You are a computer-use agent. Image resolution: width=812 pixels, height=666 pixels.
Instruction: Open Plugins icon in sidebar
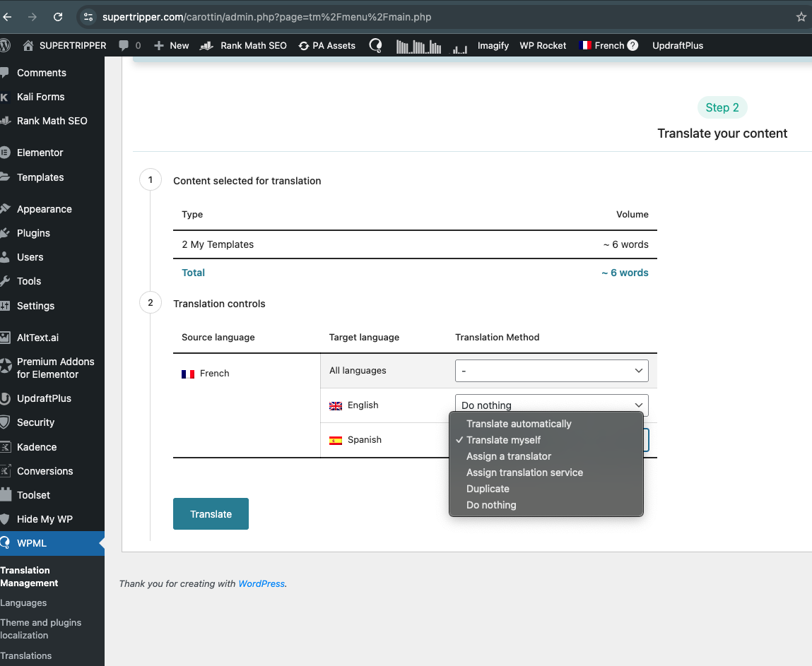point(5,233)
